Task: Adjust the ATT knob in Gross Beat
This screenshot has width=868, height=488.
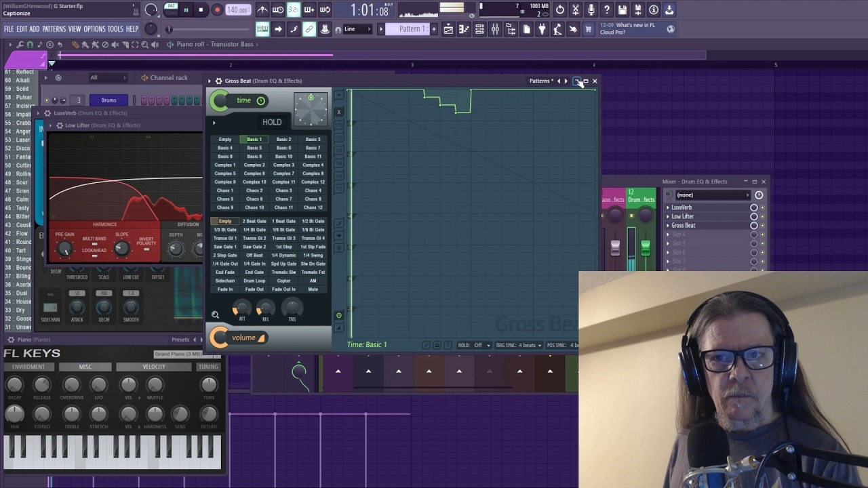Action: point(241,308)
